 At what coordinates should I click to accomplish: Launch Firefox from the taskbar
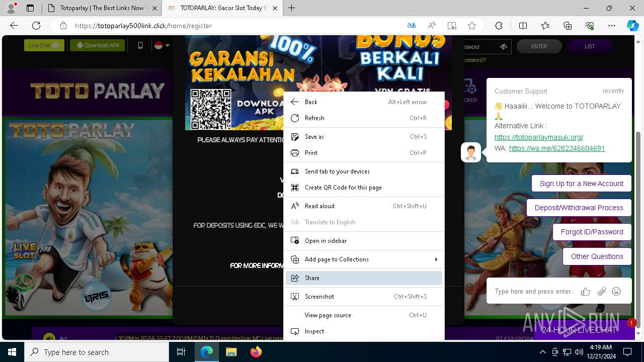(x=256, y=352)
